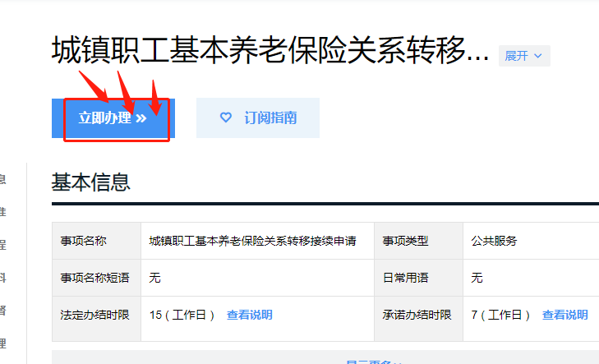This screenshot has width=599, height=364.
Task: Click the page title 城镇职工基本养老保险关系转移
Action: (270, 50)
